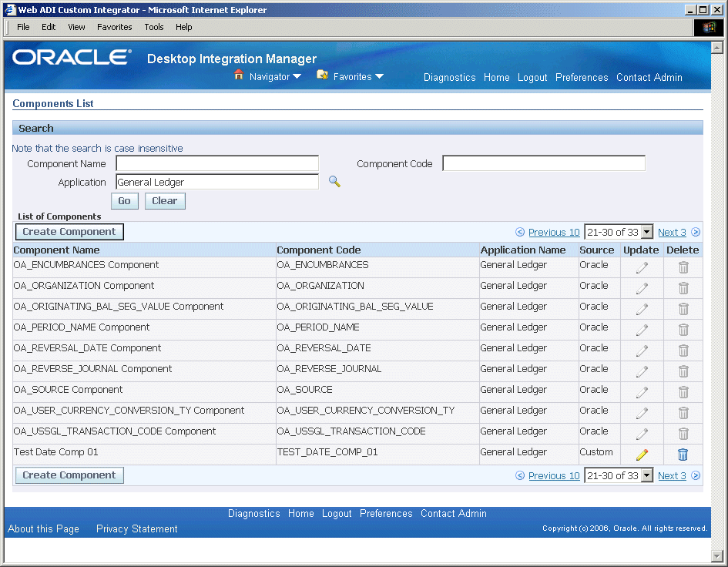Click the Component Code input field
Viewport: 728px width, 567px height.
pyautogui.click(x=544, y=163)
